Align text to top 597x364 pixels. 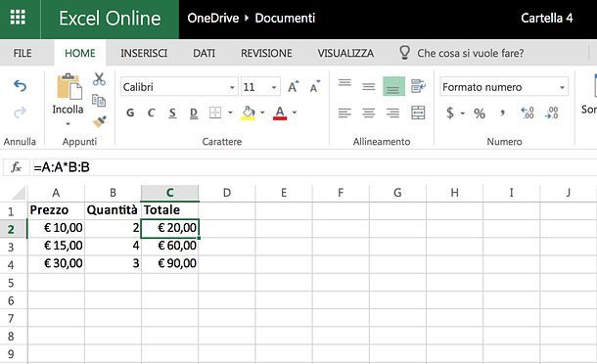pyautogui.click(x=344, y=82)
